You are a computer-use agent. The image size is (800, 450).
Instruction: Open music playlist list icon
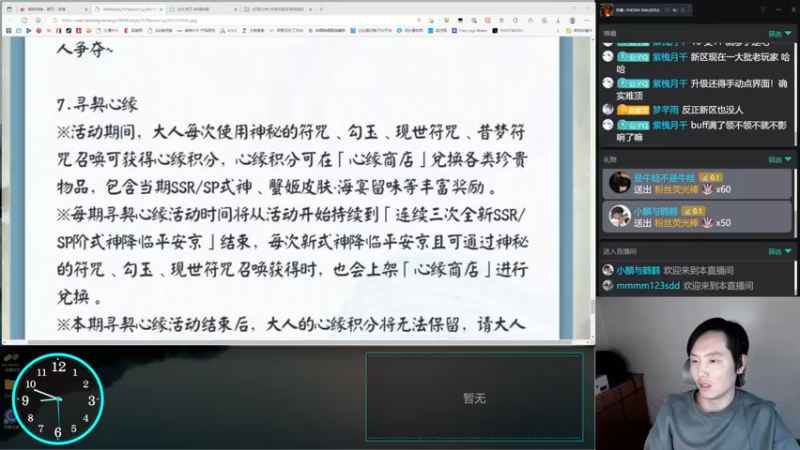[x=683, y=10]
